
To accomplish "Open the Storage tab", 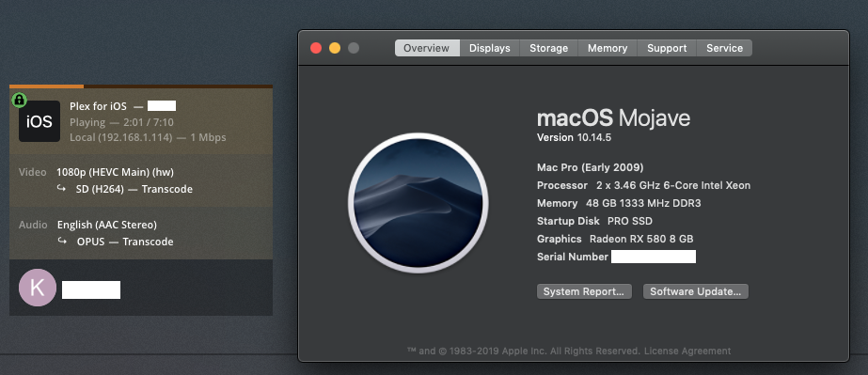I will coord(548,48).
